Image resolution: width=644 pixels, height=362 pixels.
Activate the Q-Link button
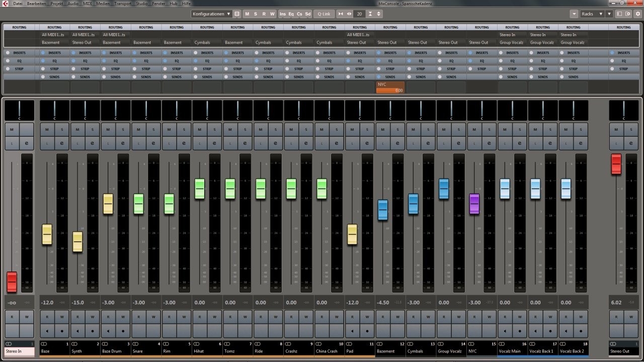324,14
